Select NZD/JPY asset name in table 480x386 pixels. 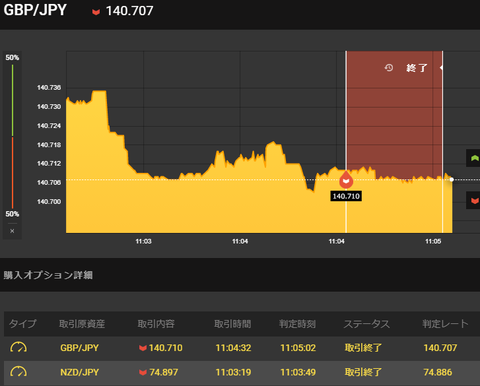(79, 372)
